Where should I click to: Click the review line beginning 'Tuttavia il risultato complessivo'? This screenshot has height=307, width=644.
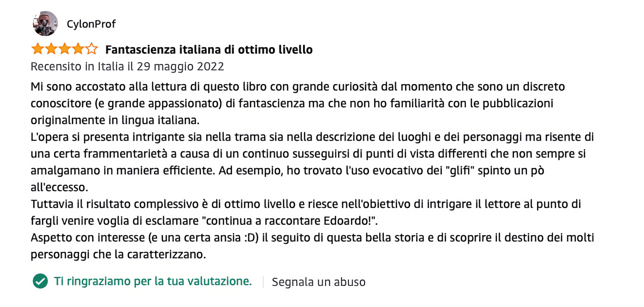pyautogui.click(x=306, y=204)
